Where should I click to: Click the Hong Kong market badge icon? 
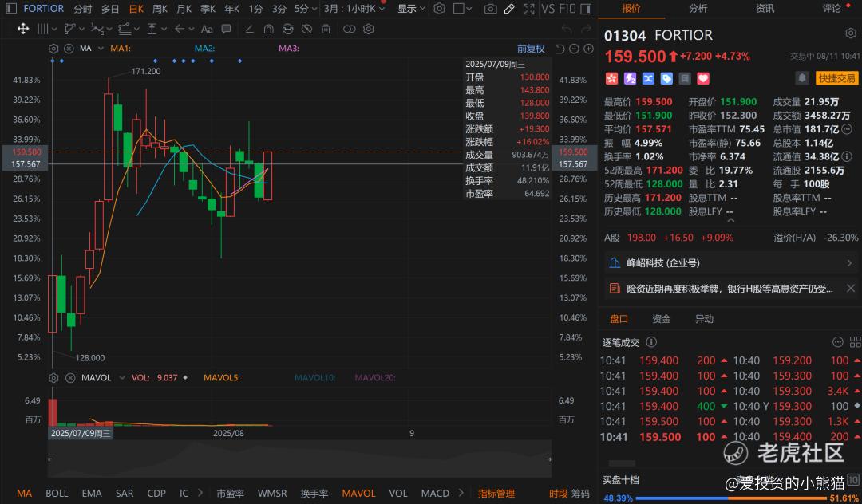611,78
